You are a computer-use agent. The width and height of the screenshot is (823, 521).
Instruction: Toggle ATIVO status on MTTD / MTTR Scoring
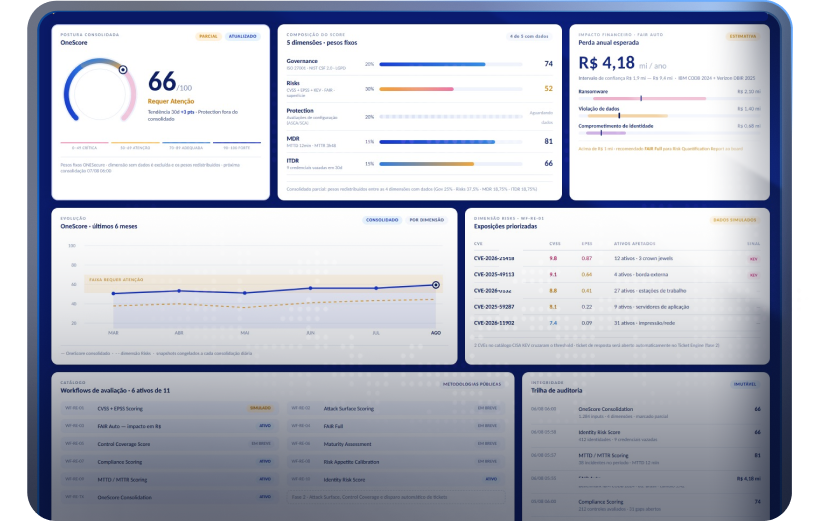265,479
